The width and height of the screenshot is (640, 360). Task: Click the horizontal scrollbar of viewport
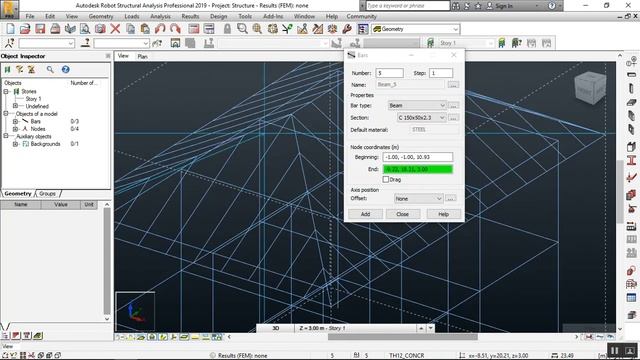(402, 337)
